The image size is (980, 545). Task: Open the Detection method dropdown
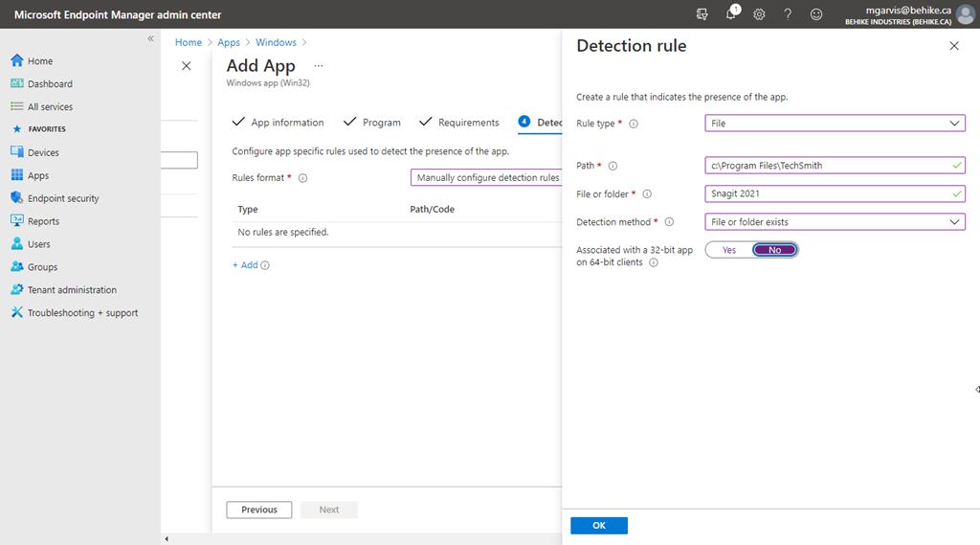coord(835,222)
